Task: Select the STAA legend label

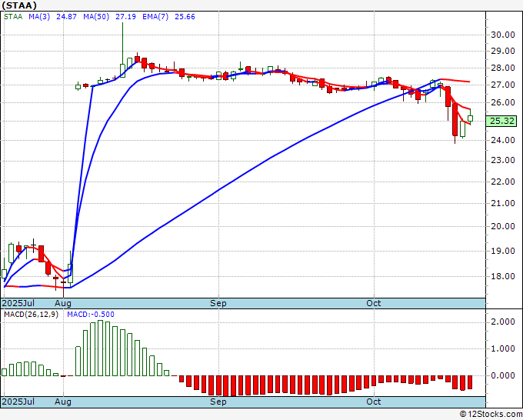Action: 13,17
